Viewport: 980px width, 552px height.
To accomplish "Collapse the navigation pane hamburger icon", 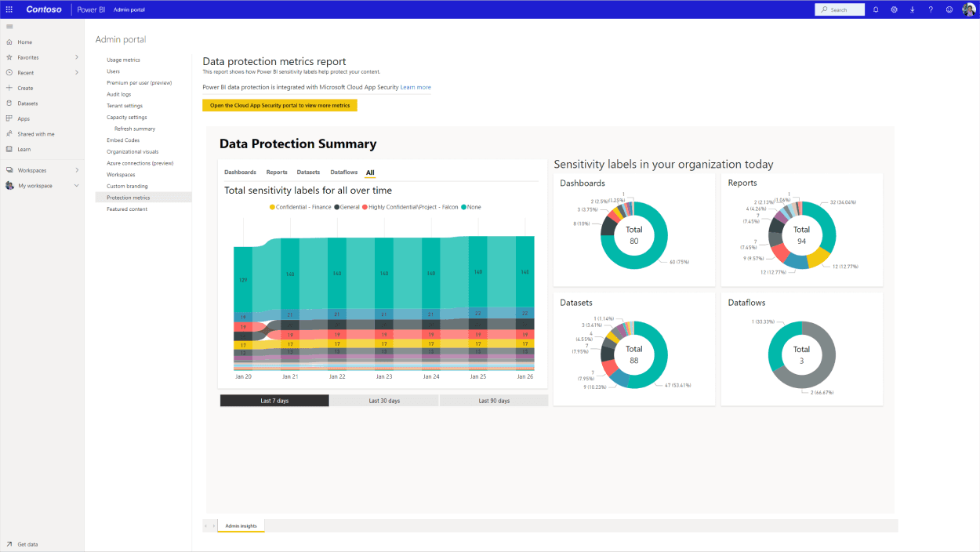I will coord(9,27).
